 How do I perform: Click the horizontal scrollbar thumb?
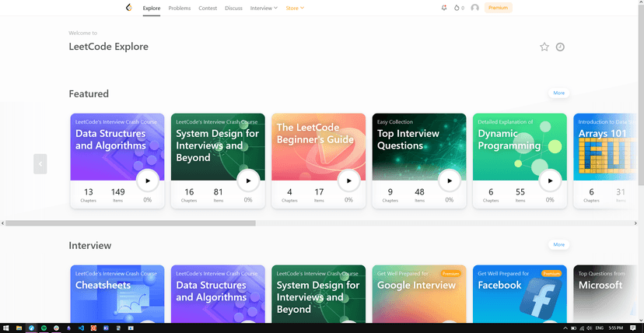[x=130, y=223]
